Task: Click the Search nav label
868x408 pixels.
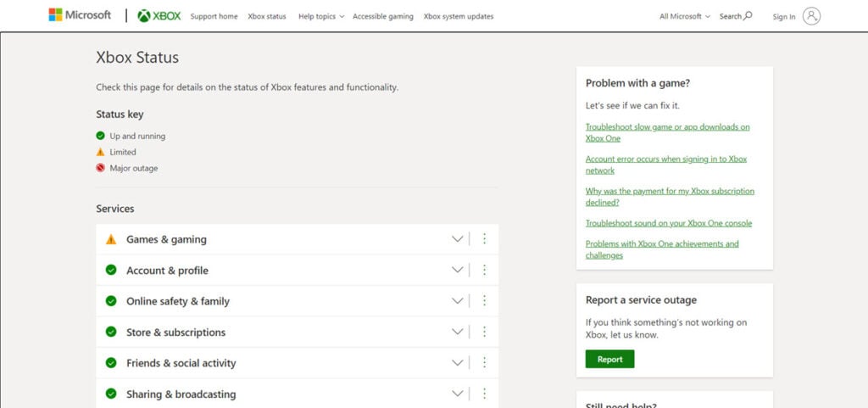Action: pyautogui.click(x=730, y=17)
